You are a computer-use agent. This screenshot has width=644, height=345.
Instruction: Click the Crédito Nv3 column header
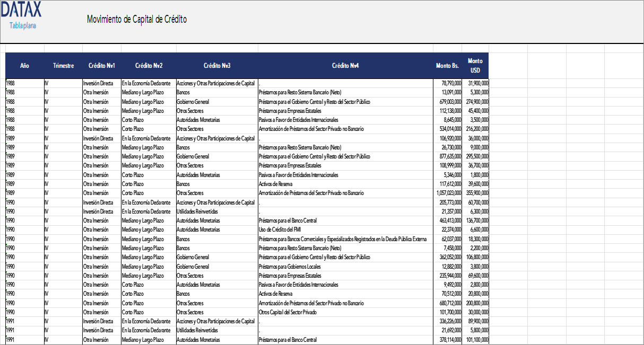point(217,66)
